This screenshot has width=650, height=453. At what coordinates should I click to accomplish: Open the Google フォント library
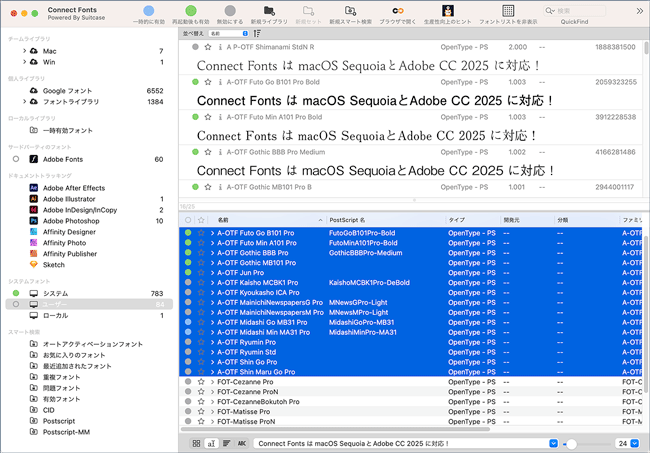coord(67,91)
